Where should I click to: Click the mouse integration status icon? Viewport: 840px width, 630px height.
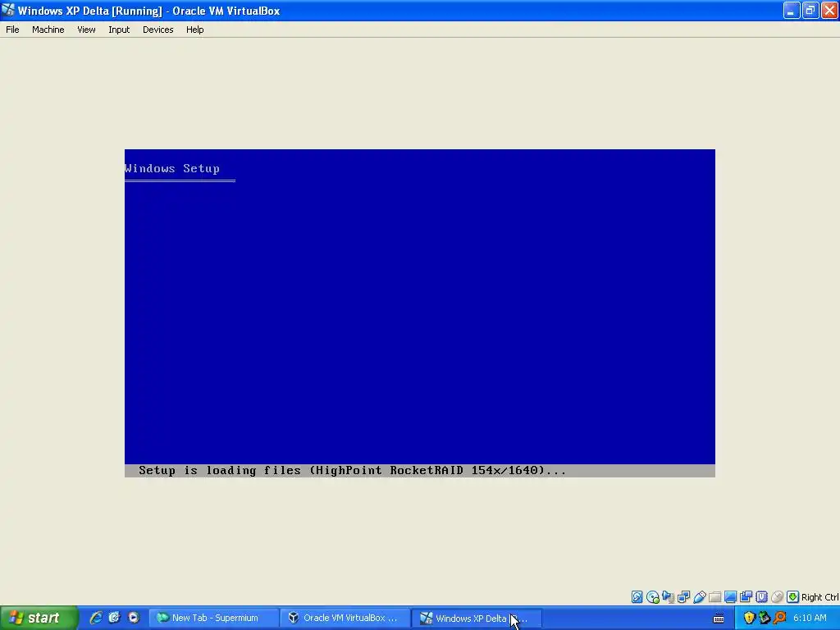pyautogui.click(x=777, y=597)
